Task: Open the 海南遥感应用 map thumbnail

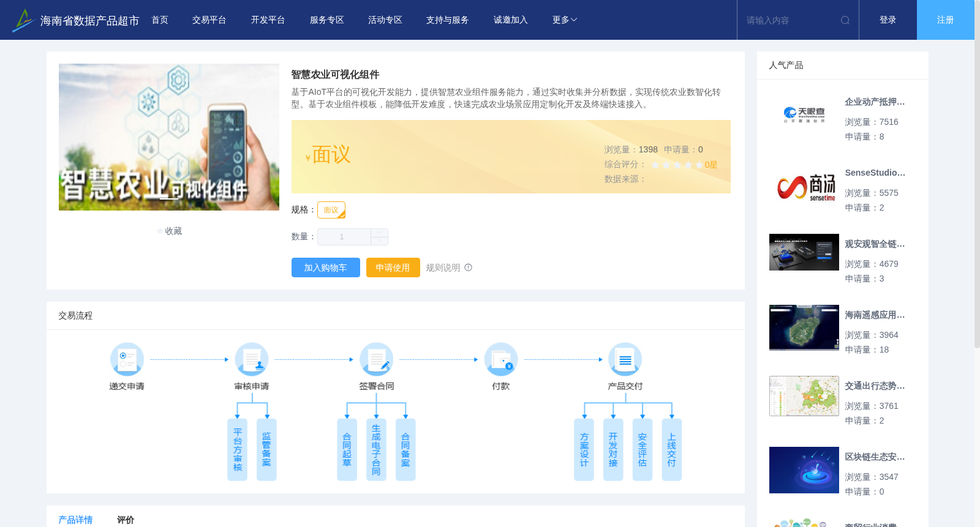Action: point(804,327)
